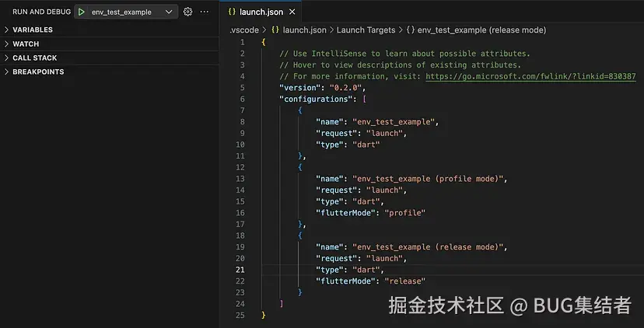Screen dimensions: 644x328
Task: Click .vscode in the breadcrumb
Action: [x=244, y=30]
